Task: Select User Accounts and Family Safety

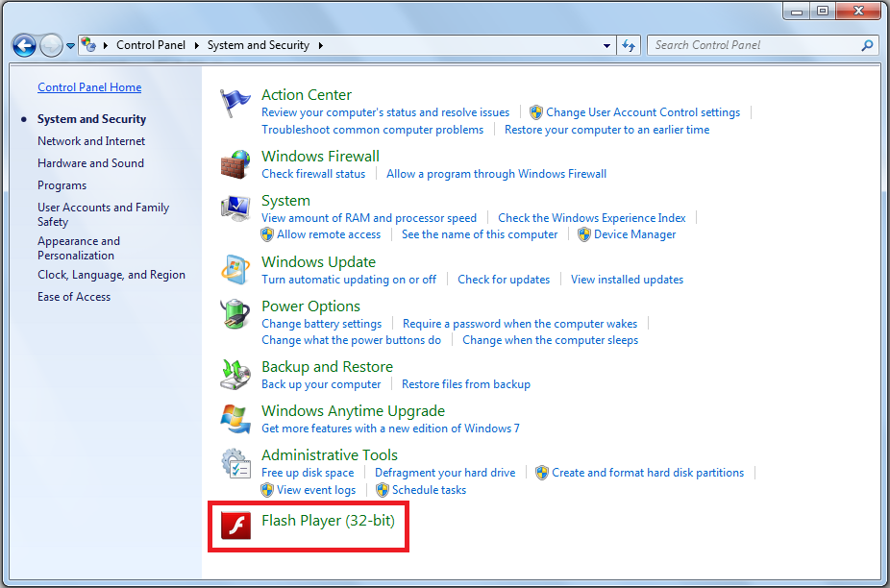Action: click(103, 214)
